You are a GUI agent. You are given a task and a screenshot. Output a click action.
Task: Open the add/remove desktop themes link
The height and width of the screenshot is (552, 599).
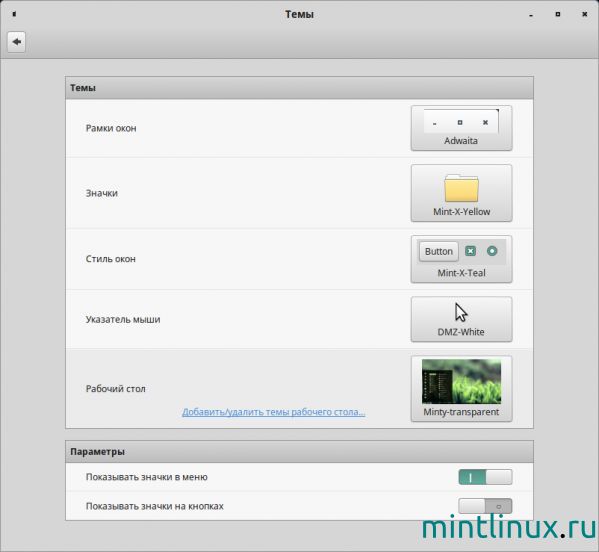[x=274, y=412]
